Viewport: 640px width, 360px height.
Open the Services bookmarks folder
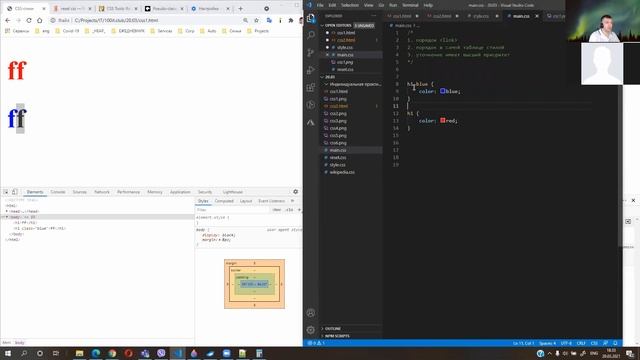(x=161, y=31)
